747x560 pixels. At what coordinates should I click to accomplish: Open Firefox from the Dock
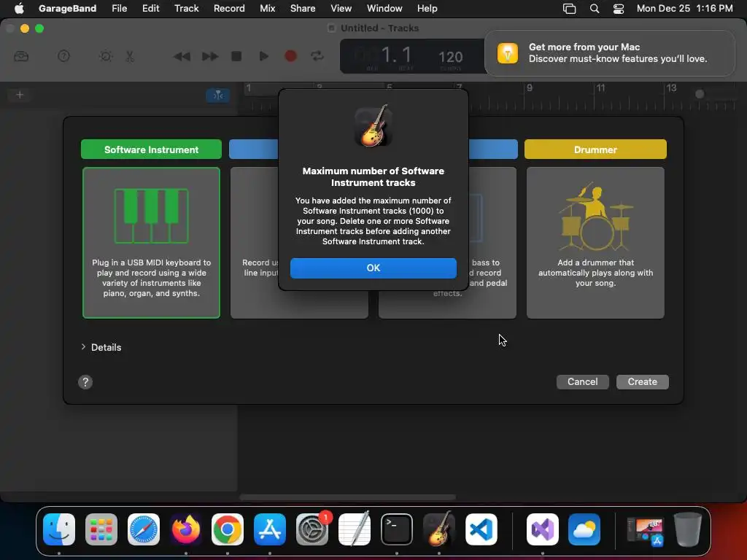pos(185,529)
